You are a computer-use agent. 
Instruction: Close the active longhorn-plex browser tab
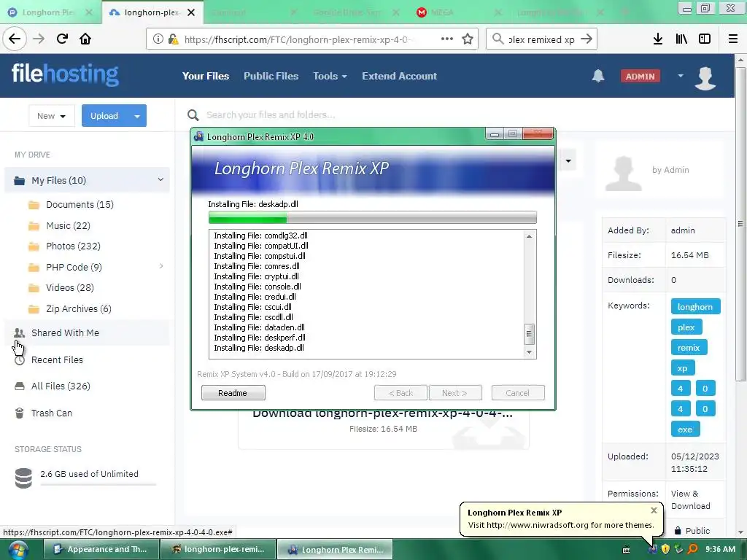(191, 12)
